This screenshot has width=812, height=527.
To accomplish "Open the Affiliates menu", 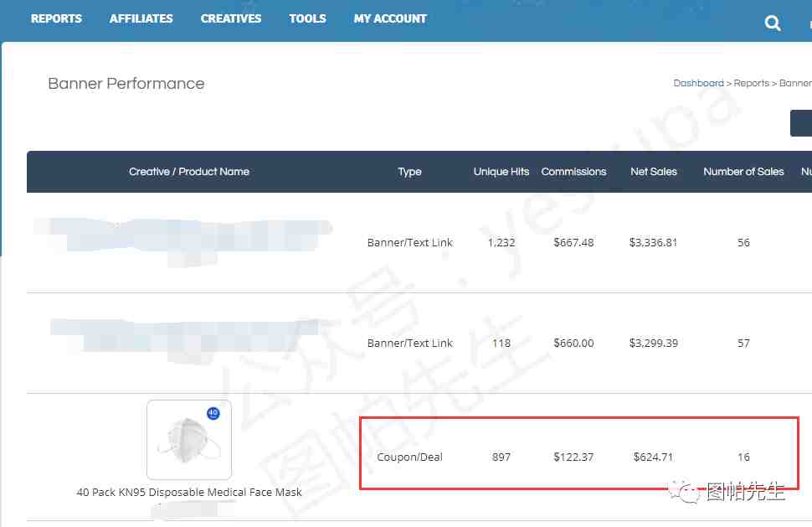I will (x=141, y=18).
